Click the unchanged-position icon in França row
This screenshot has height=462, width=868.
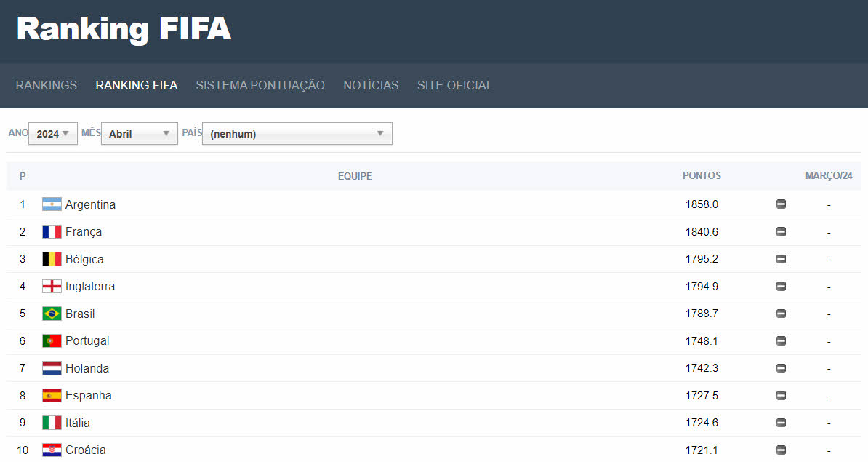[x=781, y=231]
